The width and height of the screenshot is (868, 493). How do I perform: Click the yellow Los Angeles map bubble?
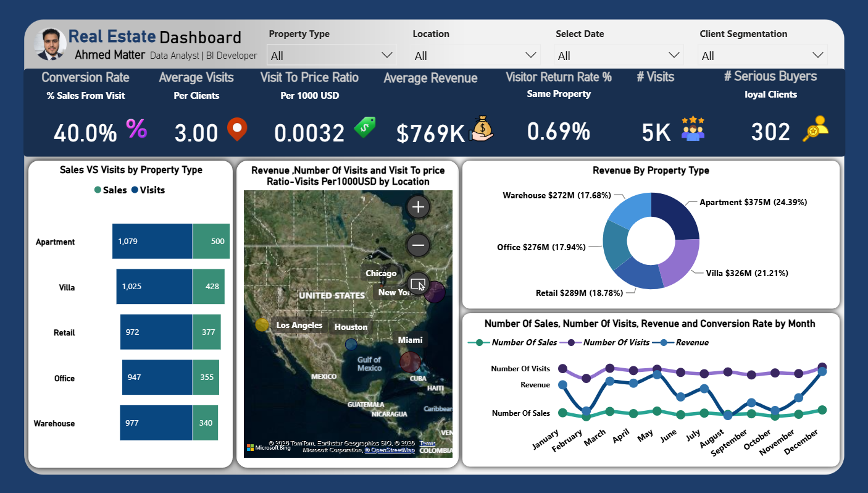tap(262, 325)
